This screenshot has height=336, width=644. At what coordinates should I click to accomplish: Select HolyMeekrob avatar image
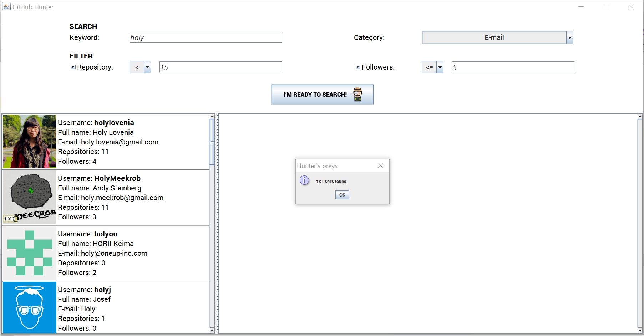click(30, 197)
